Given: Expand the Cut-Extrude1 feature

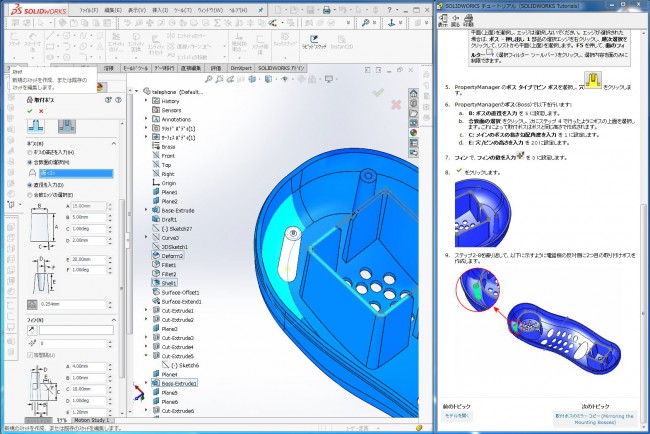Looking at the screenshot, I should pyautogui.click(x=146, y=310).
